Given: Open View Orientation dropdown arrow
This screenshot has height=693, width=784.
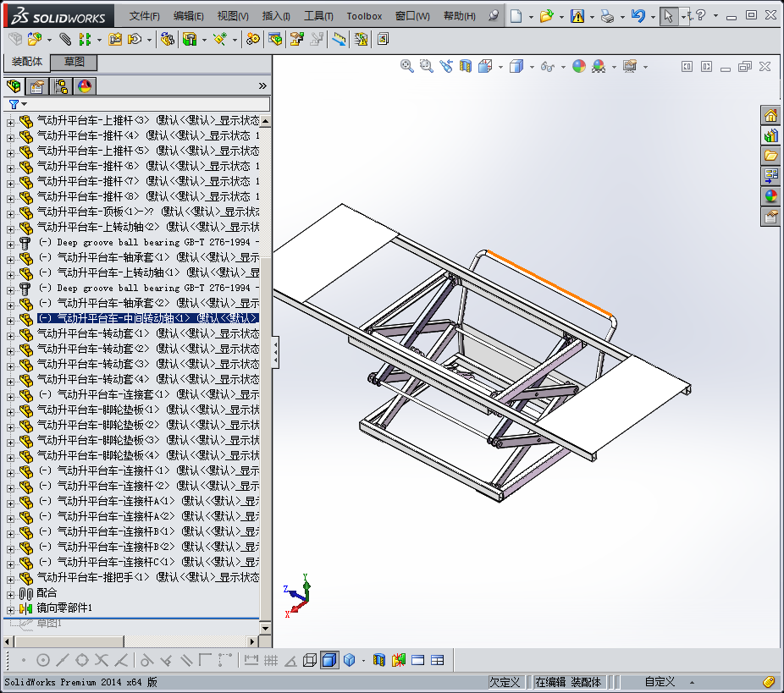Looking at the screenshot, I should click(x=500, y=67).
